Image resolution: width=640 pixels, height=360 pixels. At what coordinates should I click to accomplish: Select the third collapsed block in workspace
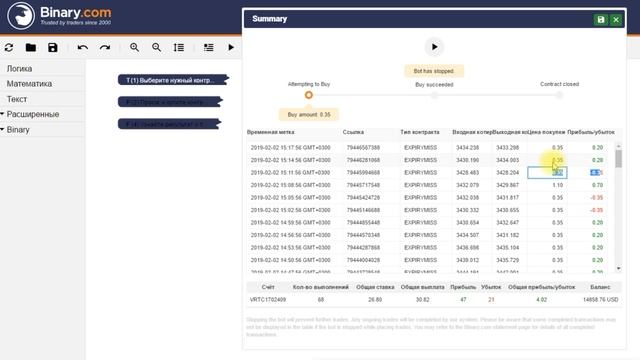click(169, 124)
